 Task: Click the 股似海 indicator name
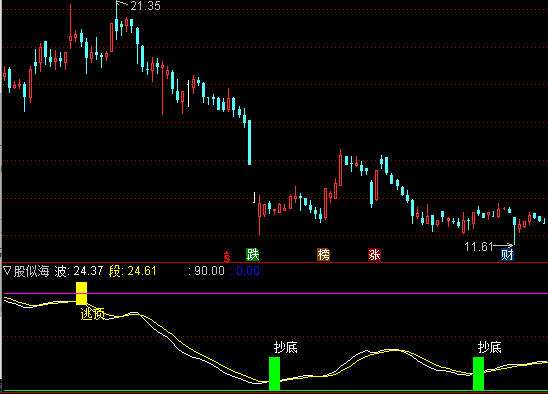tap(31, 271)
